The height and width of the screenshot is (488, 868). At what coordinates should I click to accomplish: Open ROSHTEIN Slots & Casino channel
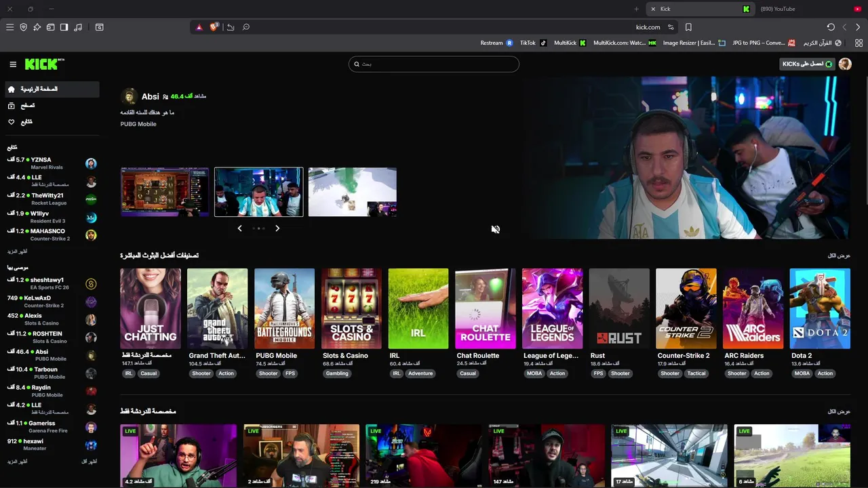click(52, 337)
